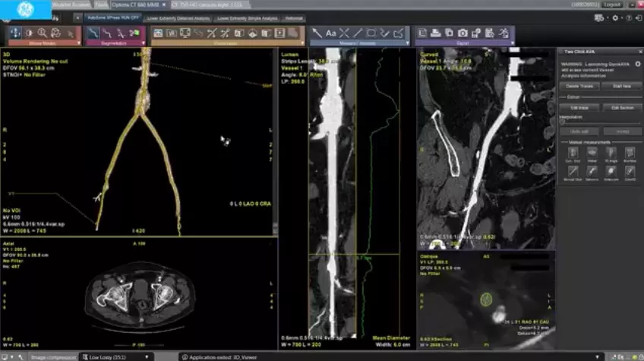Expand the Export toolbar dropdown arrow

tap(512, 43)
